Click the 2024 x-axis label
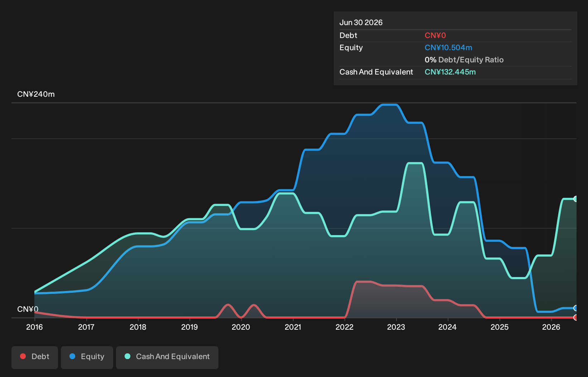 tap(448, 327)
